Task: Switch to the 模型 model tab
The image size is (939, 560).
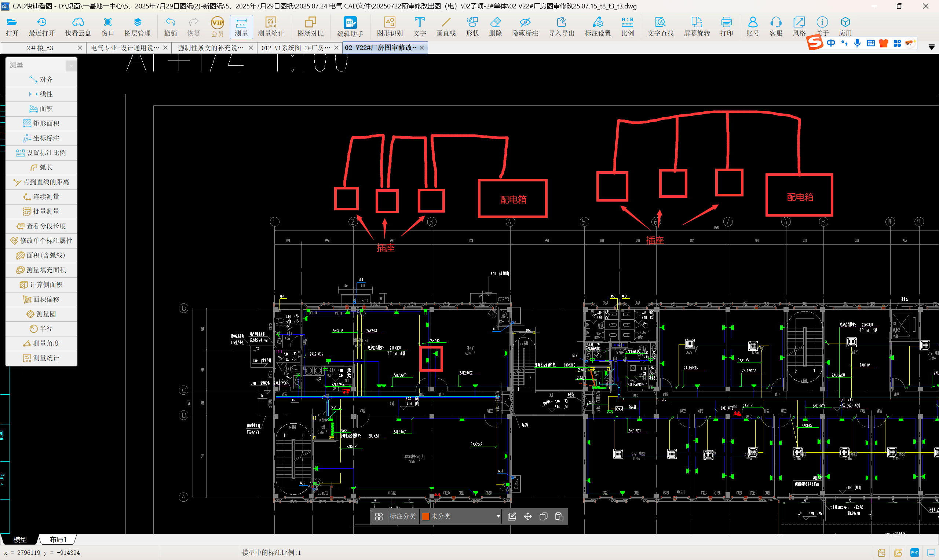Action: point(20,539)
